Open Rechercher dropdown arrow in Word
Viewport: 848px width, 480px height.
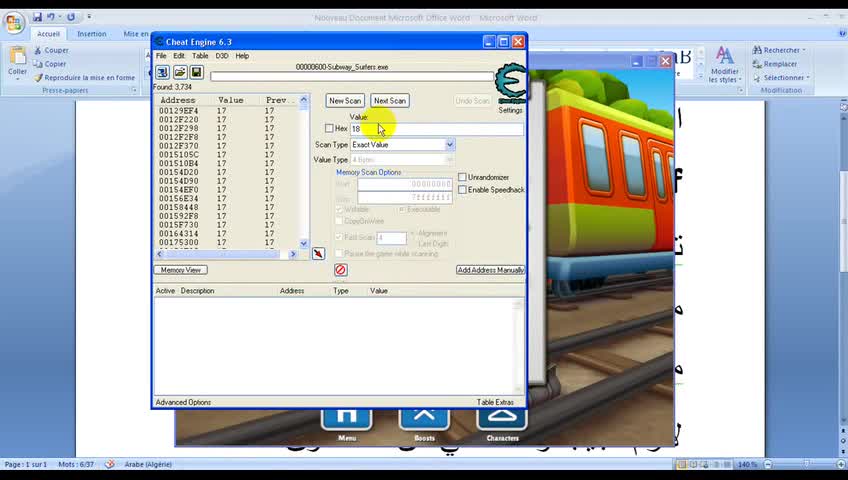click(x=804, y=50)
